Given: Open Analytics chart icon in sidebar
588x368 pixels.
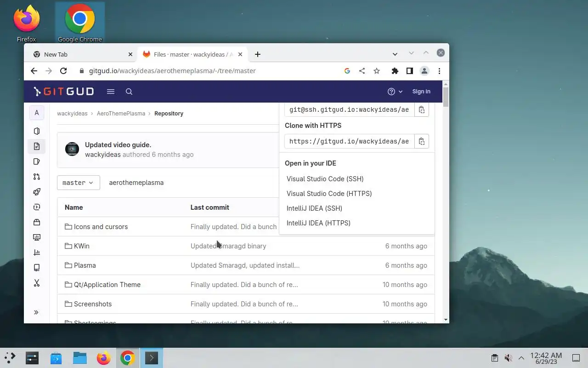Looking at the screenshot, I should (x=37, y=253).
